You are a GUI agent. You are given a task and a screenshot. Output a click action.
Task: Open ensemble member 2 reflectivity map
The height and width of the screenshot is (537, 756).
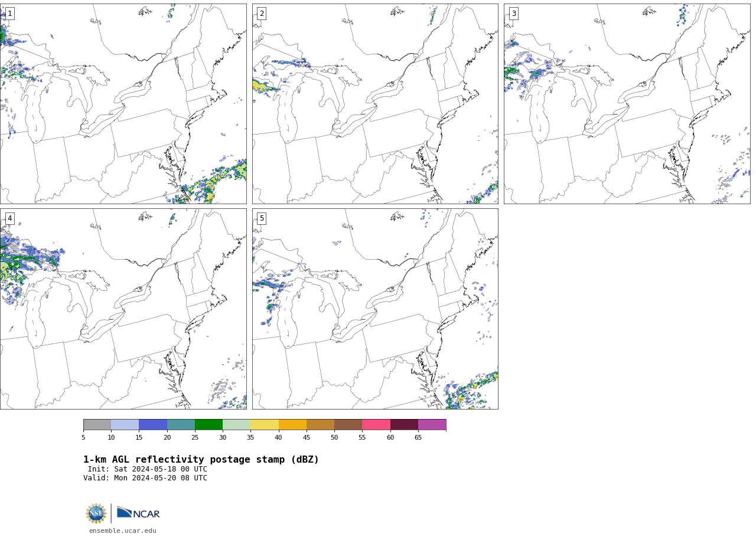pos(375,104)
